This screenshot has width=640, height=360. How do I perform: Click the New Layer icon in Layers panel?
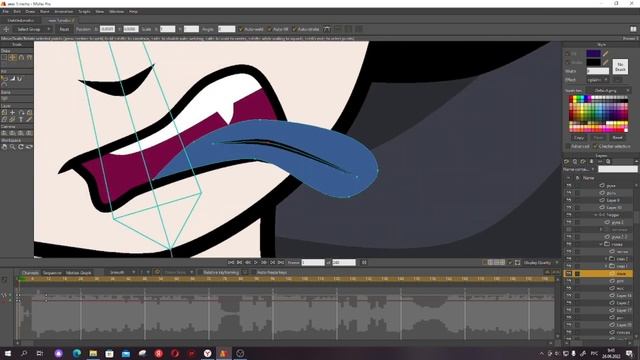(567, 162)
